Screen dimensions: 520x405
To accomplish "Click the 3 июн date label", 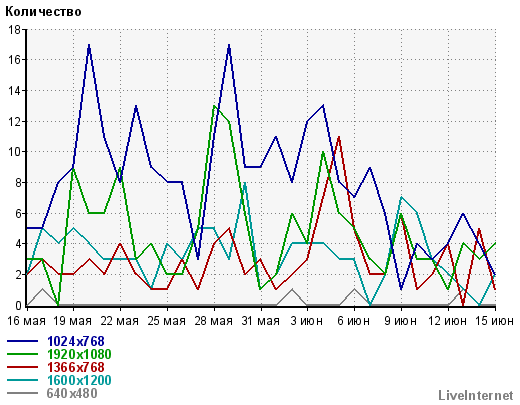I will point(307,321).
